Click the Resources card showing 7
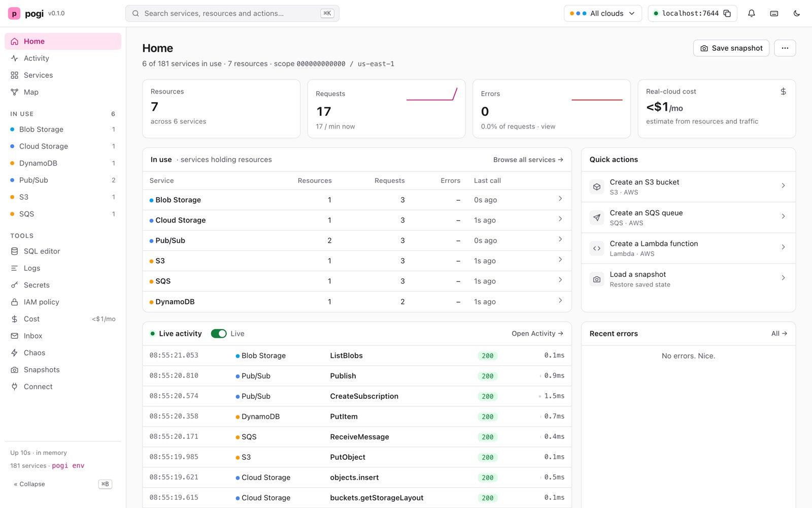The width and height of the screenshot is (812, 508). click(x=221, y=108)
